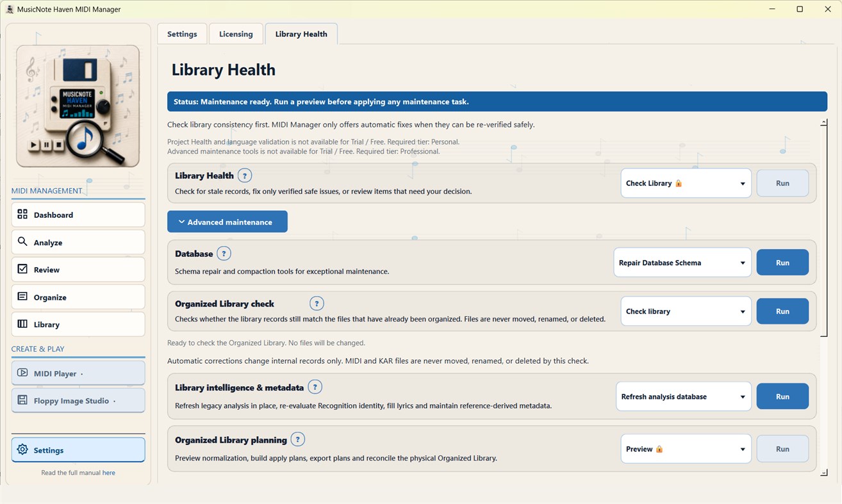The height and width of the screenshot is (504, 842).
Task: Click the Analyze magnifier icon
Action: 22,242
